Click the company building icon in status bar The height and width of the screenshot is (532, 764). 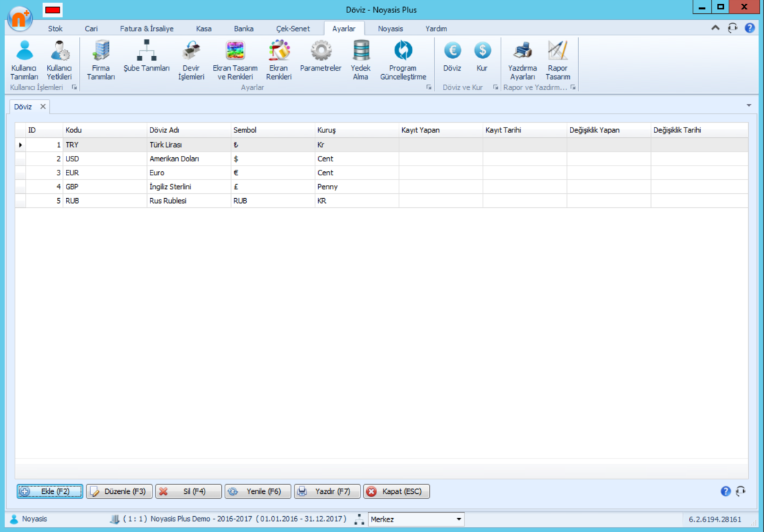coord(114,520)
